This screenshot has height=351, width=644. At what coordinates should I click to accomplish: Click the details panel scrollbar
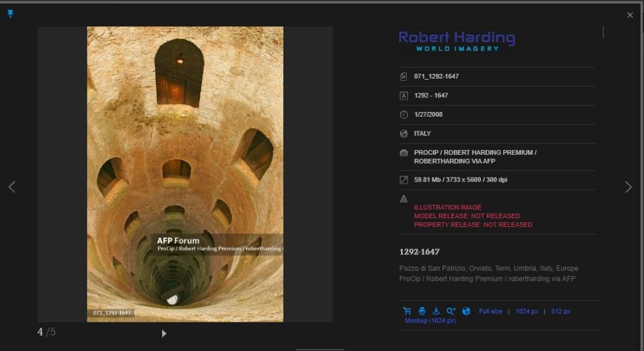coord(603,32)
